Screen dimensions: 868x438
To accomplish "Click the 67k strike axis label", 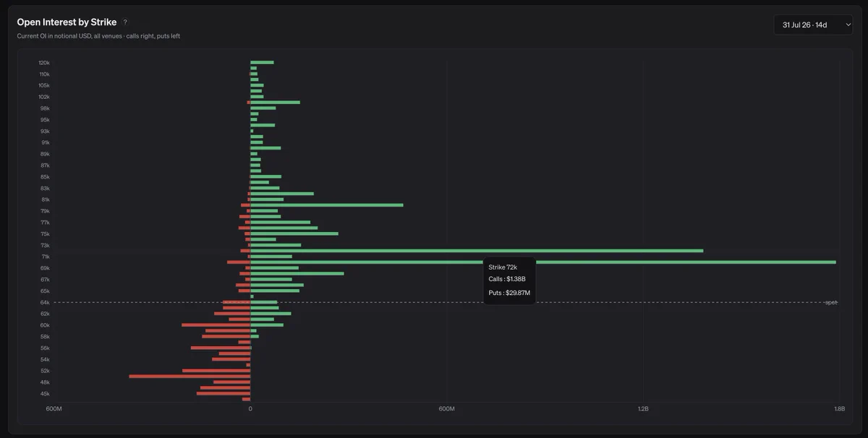I will 45,280.
